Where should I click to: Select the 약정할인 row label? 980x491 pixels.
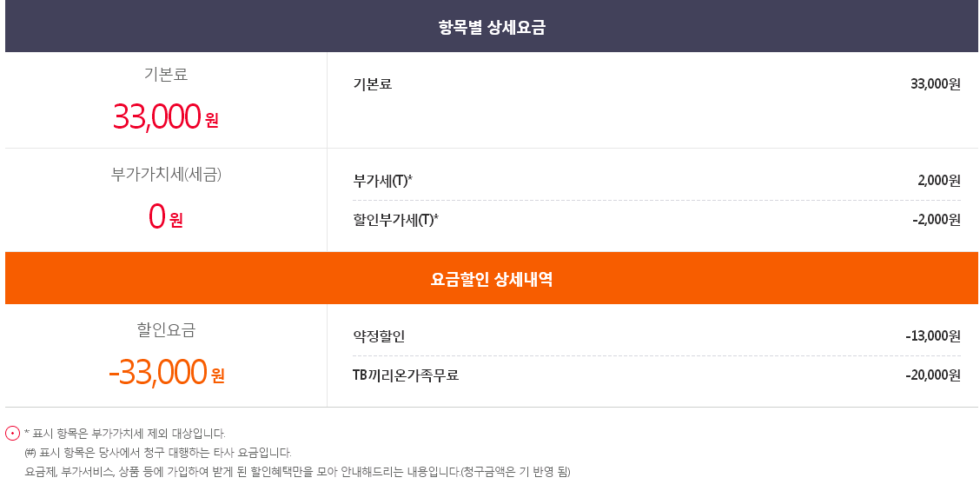click(x=379, y=336)
